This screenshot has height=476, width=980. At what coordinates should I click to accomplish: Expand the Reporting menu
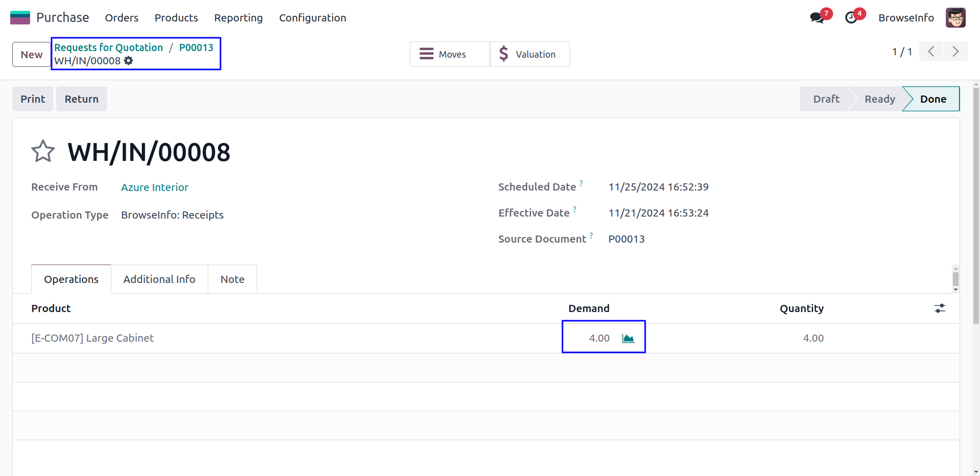238,18
